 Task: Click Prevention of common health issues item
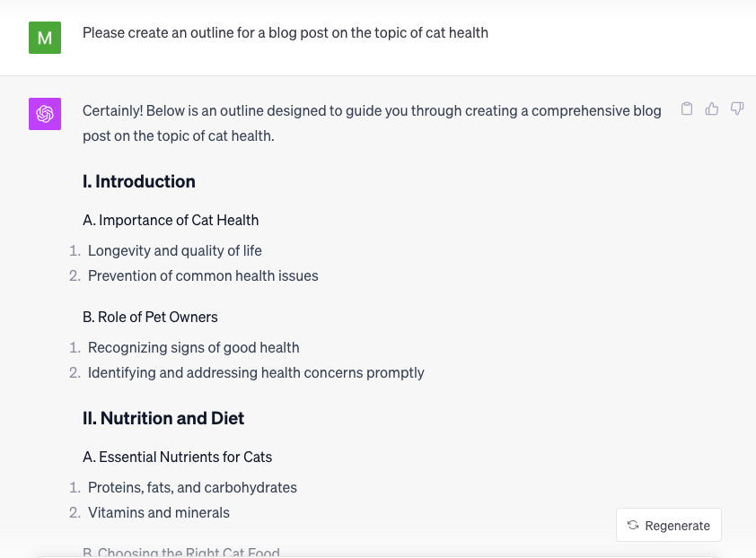(x=203, y=275)
